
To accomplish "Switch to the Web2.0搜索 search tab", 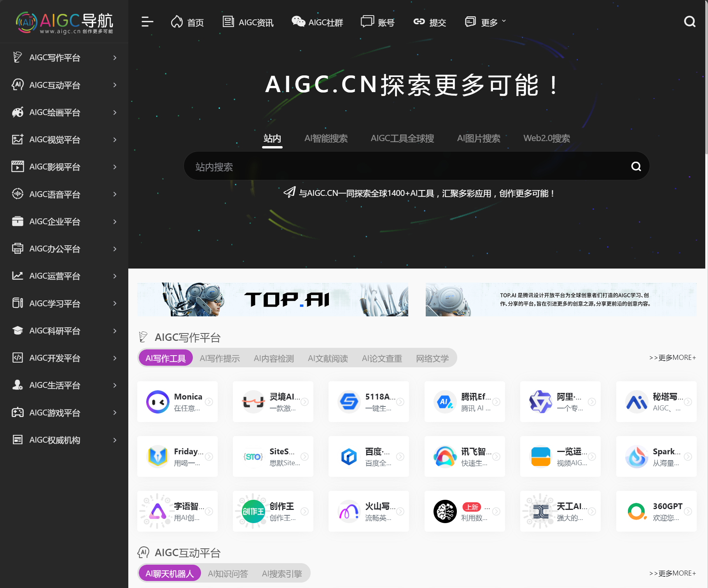I will coord(547,138).
